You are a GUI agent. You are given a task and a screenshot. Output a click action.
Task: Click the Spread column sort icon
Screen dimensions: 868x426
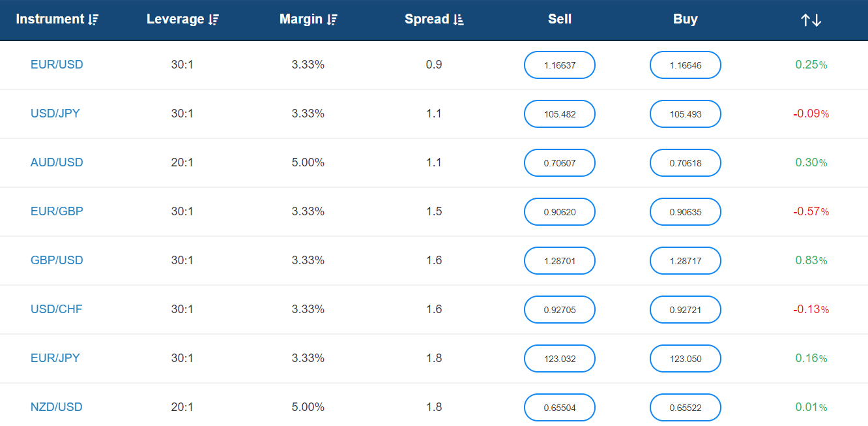458,20
